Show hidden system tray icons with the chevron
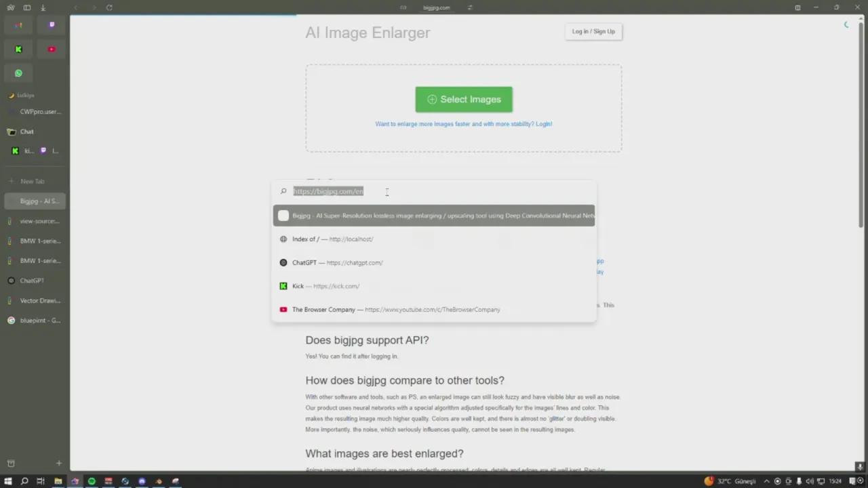Viewport: 868px width, 488px height. click(x=767, y=481)
